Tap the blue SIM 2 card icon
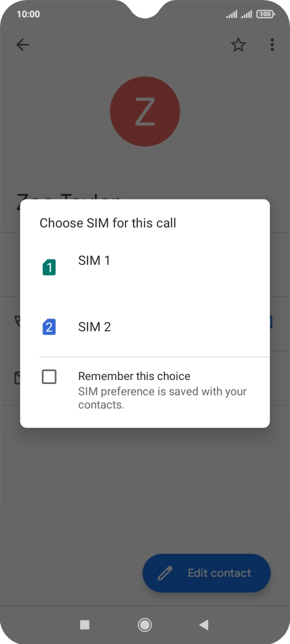This screenshot has width=290, height=644. click(49, 327)
